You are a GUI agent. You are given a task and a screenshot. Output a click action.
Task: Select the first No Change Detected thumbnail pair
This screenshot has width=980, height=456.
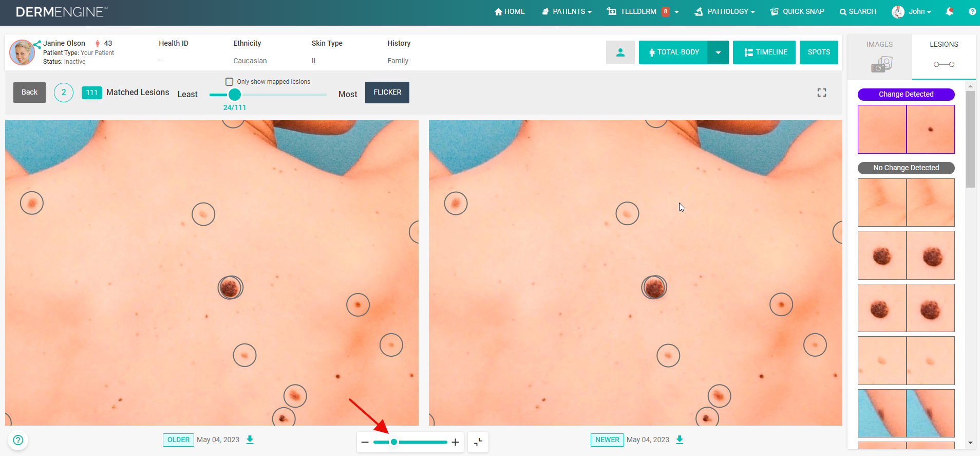point(906,203)
